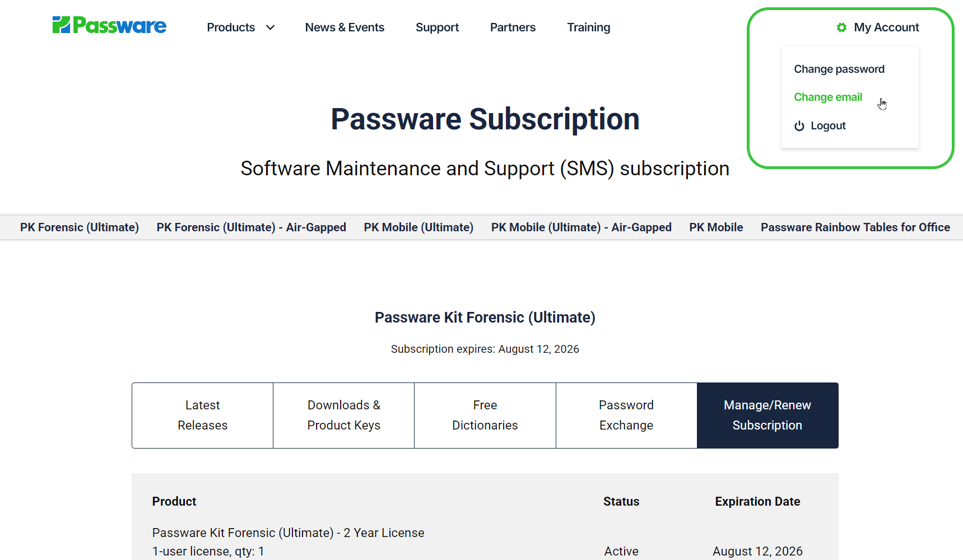Click the Status column header

pos(621,501)
